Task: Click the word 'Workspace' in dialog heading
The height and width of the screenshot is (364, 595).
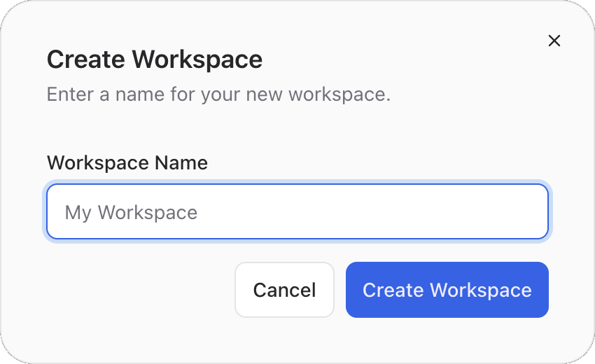Action: (x=197, y=59)
